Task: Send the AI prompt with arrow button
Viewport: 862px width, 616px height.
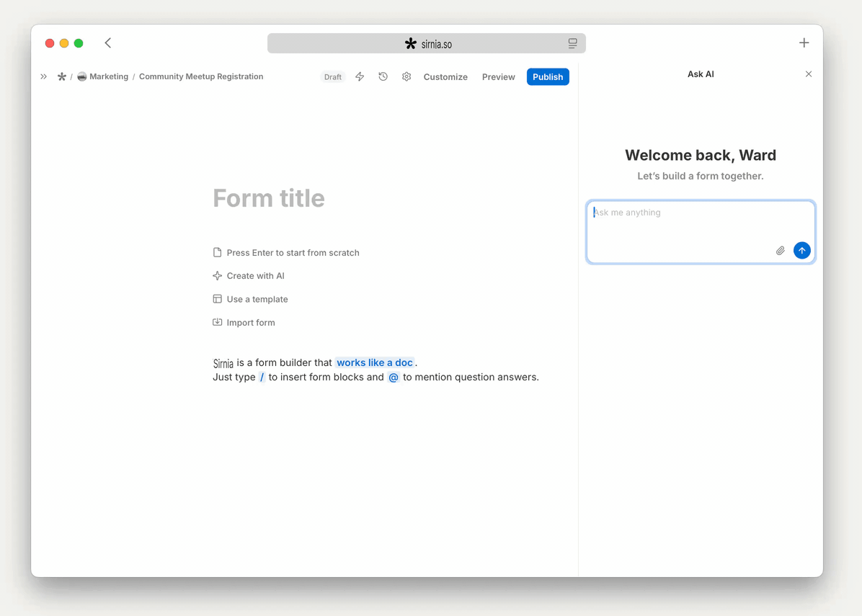Action: 801,251
